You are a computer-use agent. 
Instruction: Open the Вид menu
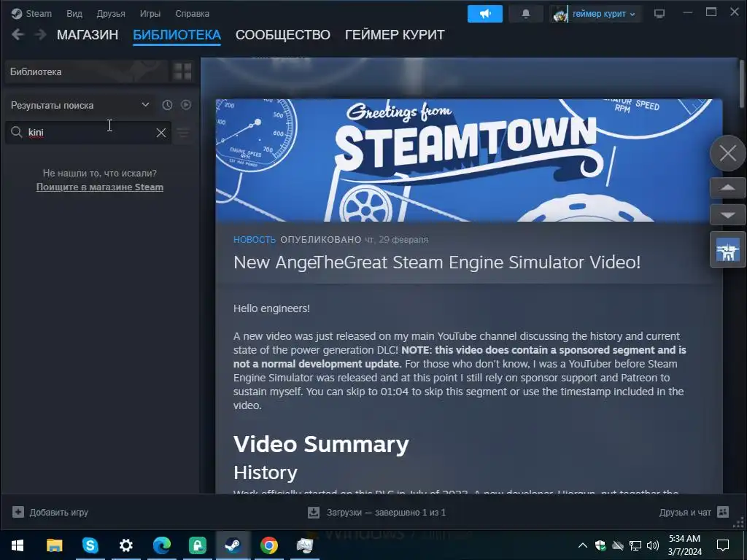point(74,13)
